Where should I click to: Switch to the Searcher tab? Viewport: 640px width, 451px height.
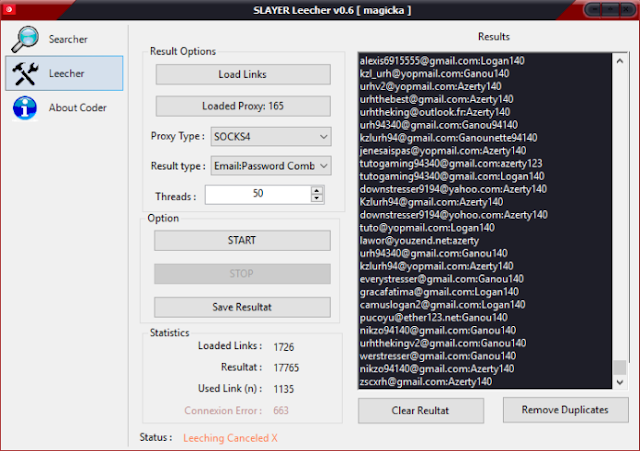(x=64, y=39)
